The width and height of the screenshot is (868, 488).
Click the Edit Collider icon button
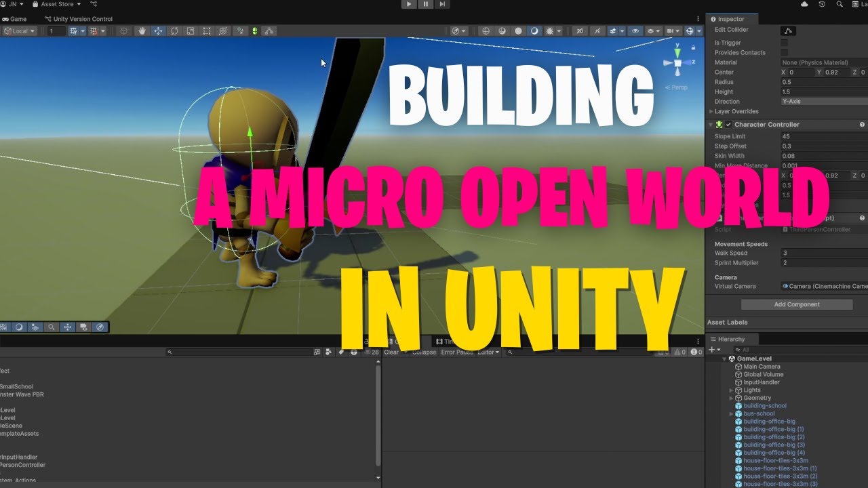pyautogui.click(x=788, y=30)
